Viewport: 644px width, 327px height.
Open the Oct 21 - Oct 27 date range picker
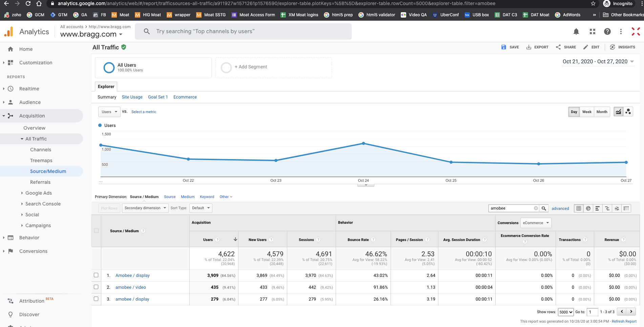(598, 62)
